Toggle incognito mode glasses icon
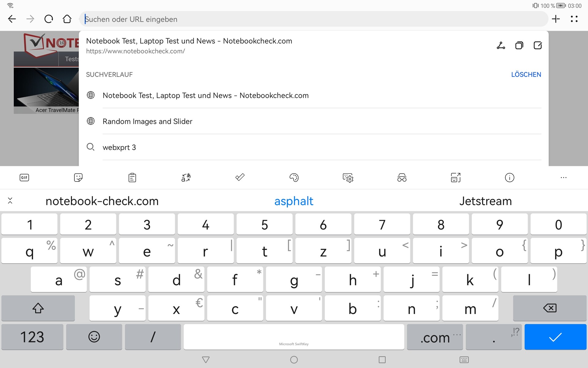The image size is (588, 368). click(402, 178)
